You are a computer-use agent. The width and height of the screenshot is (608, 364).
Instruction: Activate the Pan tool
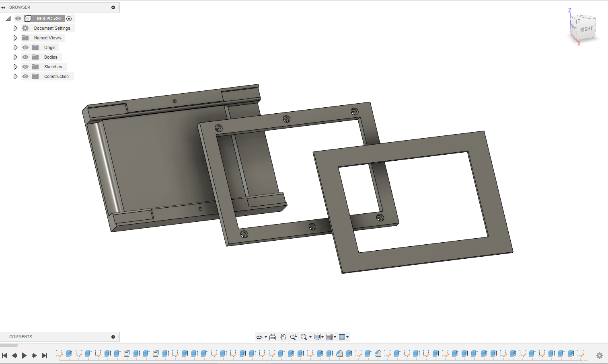tap(283, 337)
